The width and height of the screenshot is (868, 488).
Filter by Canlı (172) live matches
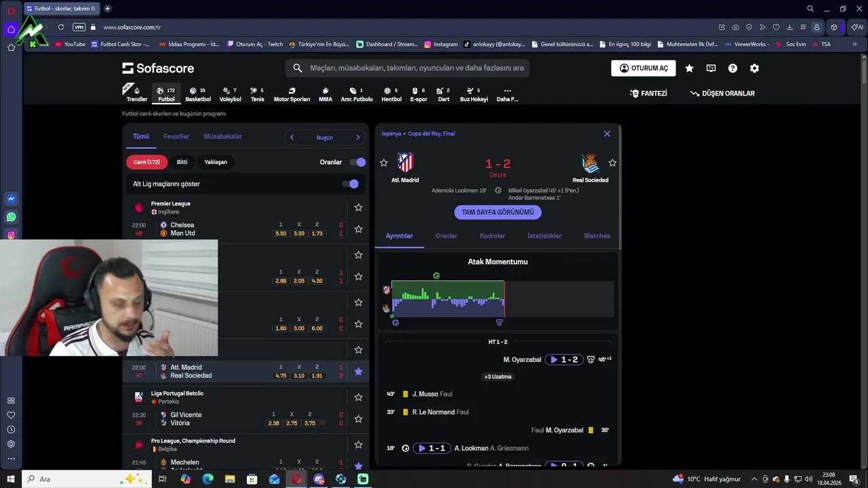pyautogui.click(x=146, y=162)
